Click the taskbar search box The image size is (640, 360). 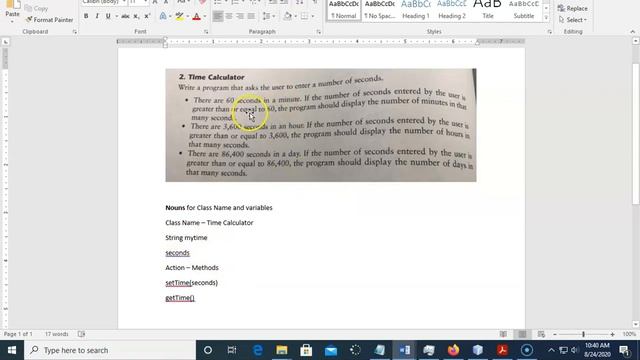[110, 350]
